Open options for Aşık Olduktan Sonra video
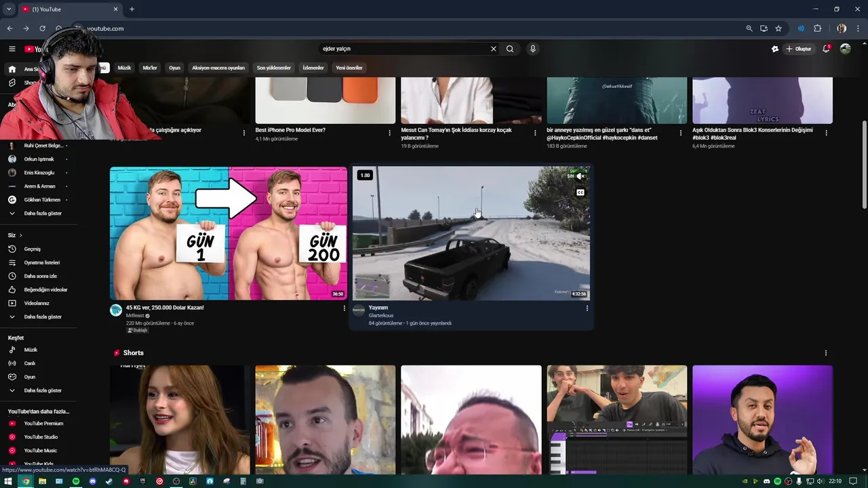Viewport: 868px width, 488px height. 826,133
